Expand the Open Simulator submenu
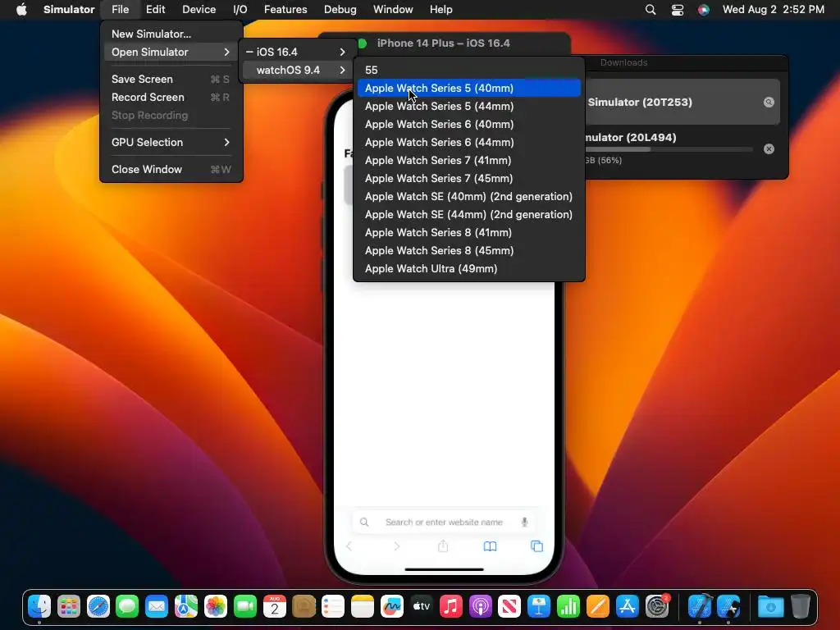 point(171,52)
